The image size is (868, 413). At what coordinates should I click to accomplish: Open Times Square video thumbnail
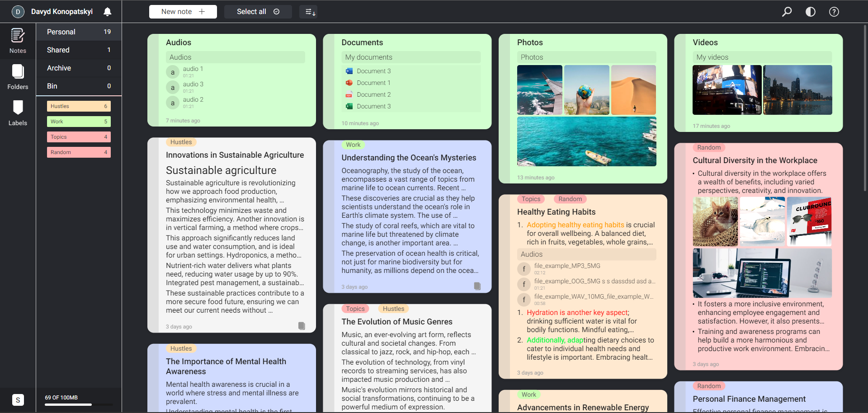727,90
